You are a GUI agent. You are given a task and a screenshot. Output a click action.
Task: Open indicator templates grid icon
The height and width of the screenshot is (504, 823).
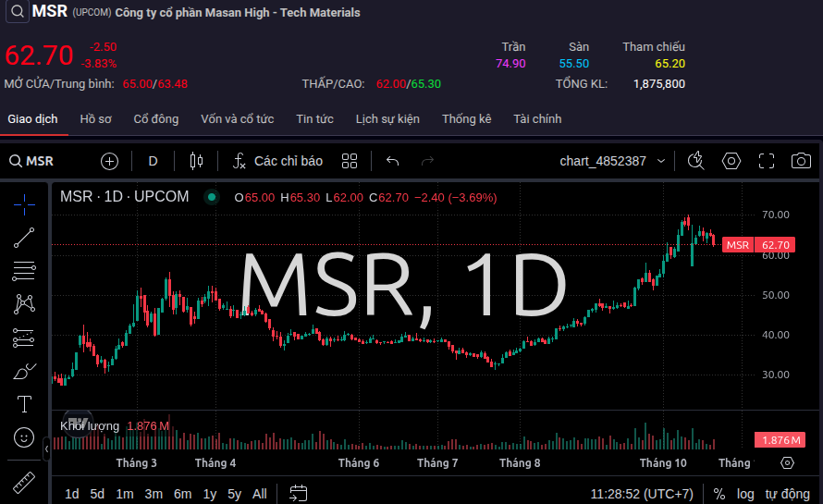pyautogui.click(x=349, y=161)
